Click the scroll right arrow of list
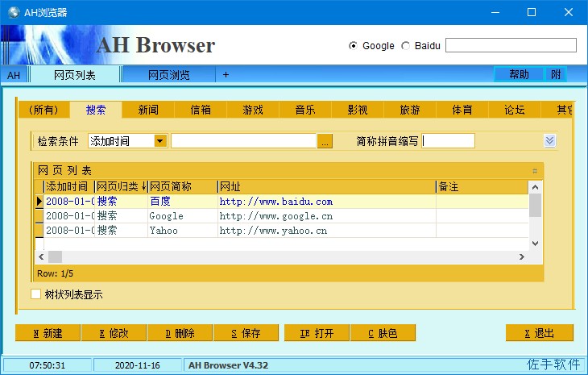Viewport: 588px width, 375px height. (522, 256)
